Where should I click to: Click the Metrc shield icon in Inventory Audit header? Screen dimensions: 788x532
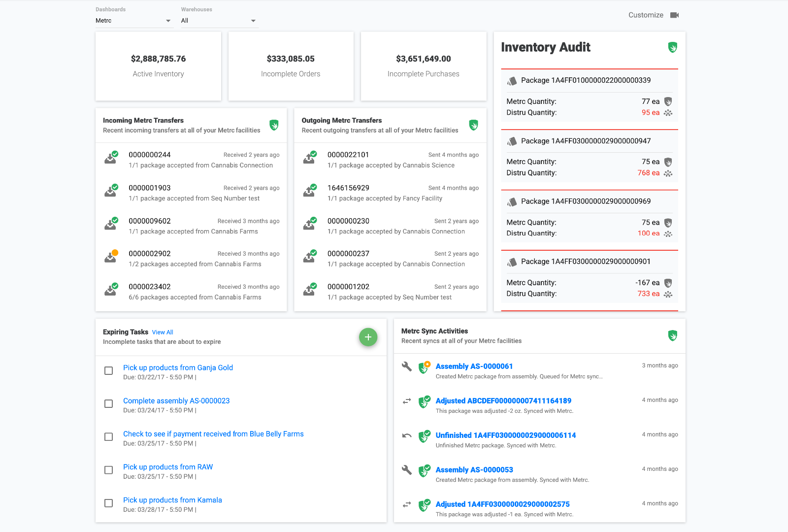coord(672,47)
